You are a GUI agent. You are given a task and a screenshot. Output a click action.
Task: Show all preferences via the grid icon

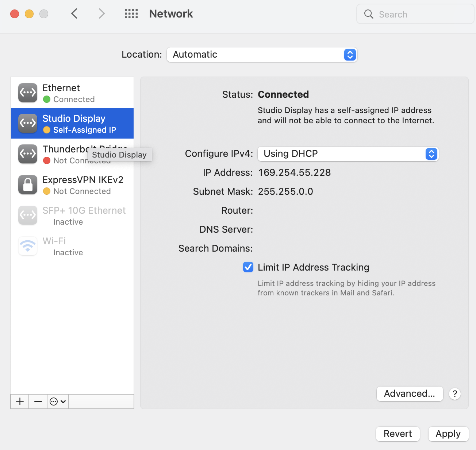(x=131, y=14)
